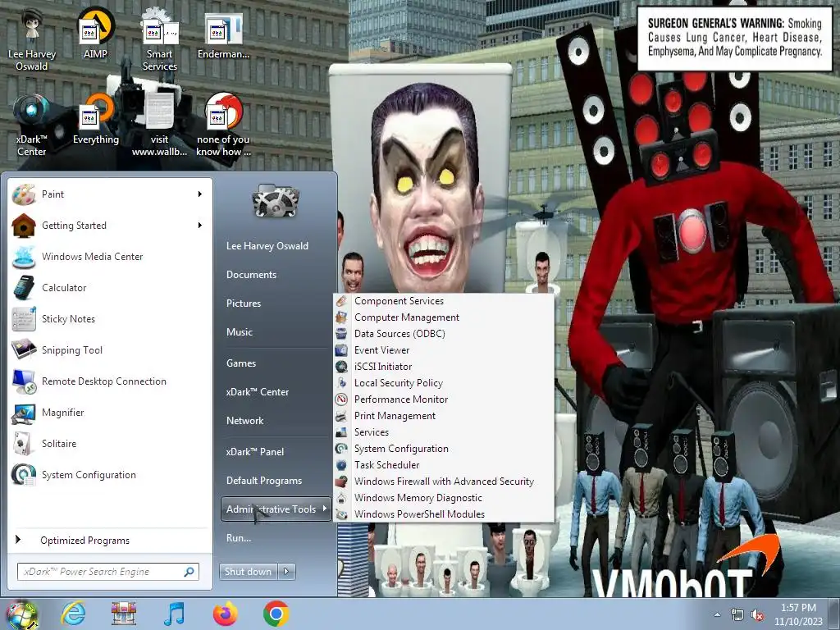Click the Getting Started house icon
Screen dimensions: 840x630
coord(24,226)
